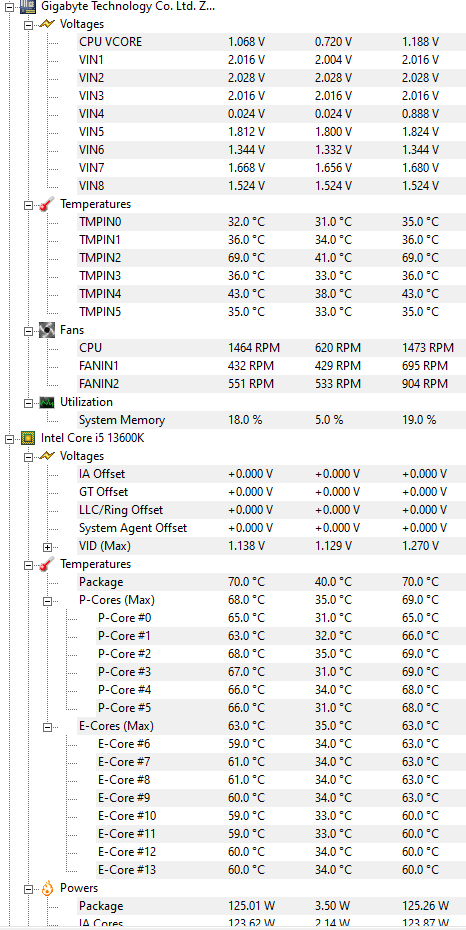Select the System Agent Offset row
Viewport: 466px width, 930px height.
(x=271, y=528)
